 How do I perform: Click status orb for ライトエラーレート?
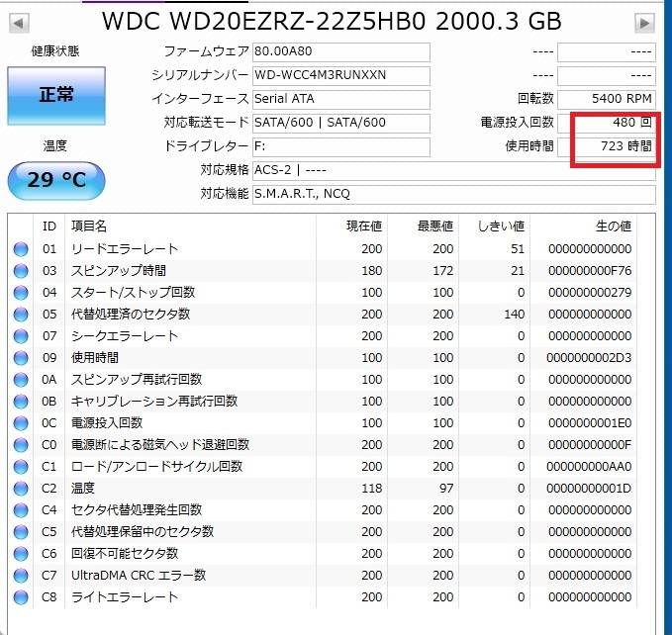click(21, 597)
